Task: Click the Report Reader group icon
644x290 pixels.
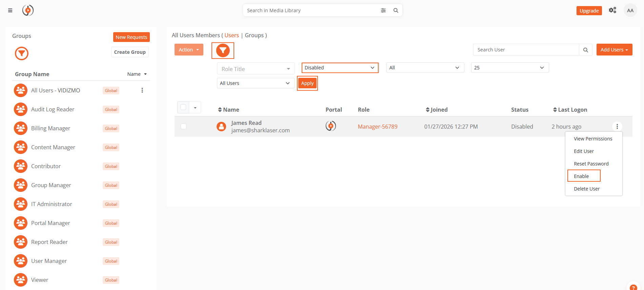Action: (x=21, y=242)
